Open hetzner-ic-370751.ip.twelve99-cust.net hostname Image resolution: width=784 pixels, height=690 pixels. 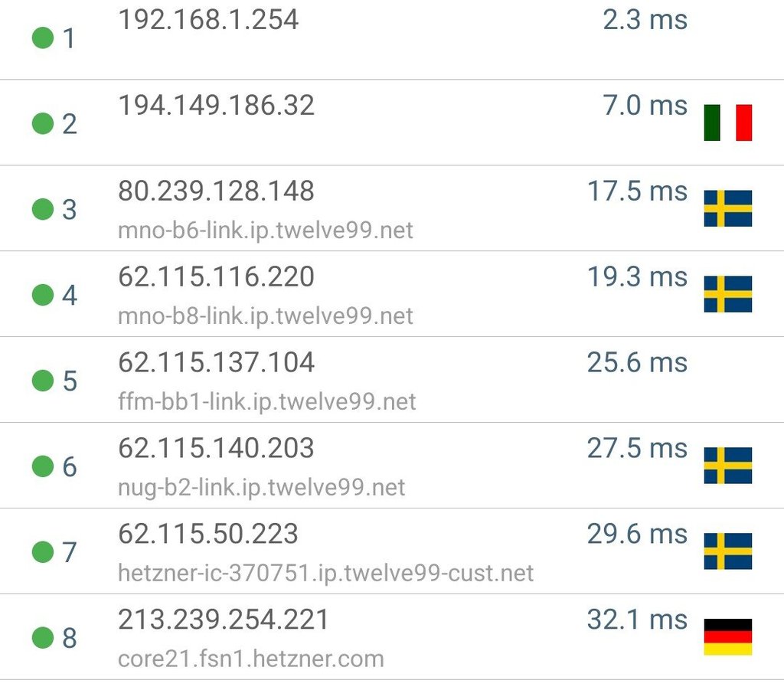[326, 573]
